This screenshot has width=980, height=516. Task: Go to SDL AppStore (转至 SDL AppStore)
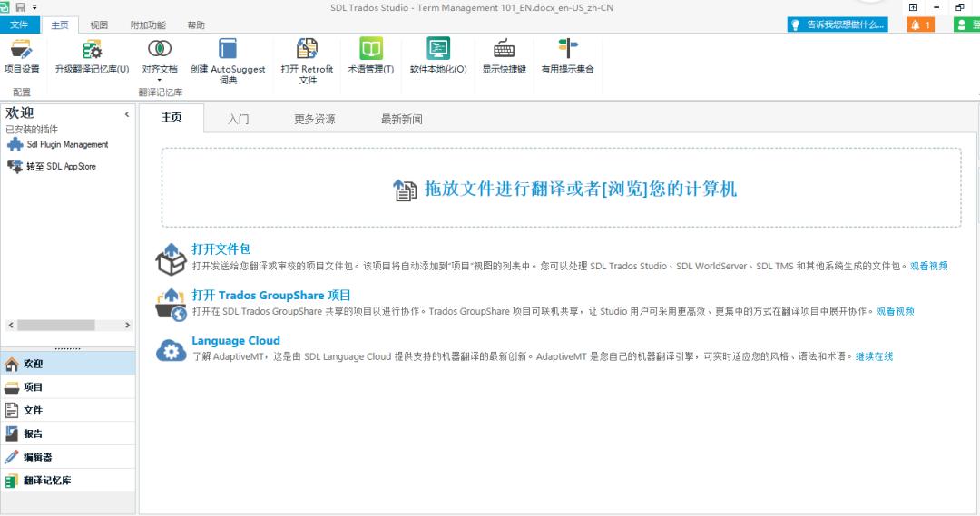click(62, 166)
